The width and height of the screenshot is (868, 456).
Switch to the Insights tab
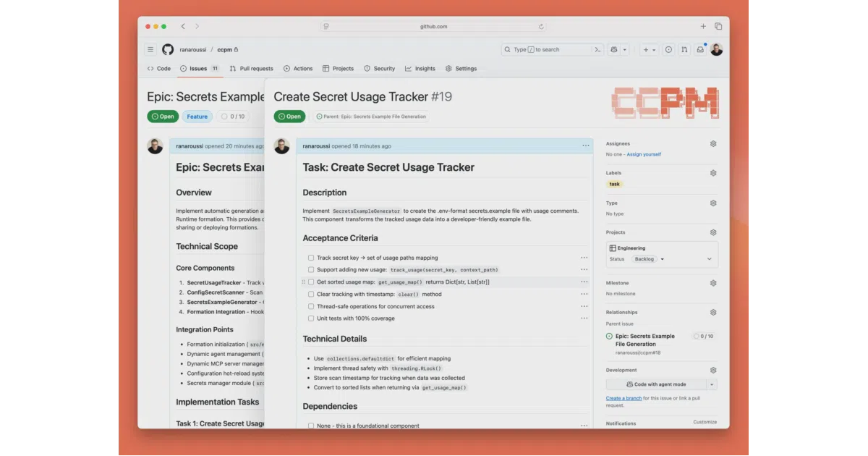420,69
